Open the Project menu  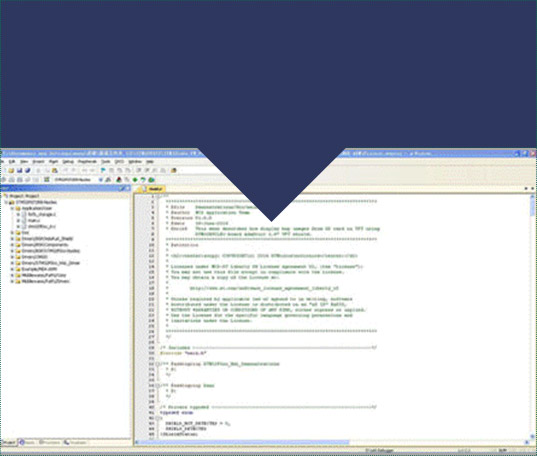click(38, 161)
